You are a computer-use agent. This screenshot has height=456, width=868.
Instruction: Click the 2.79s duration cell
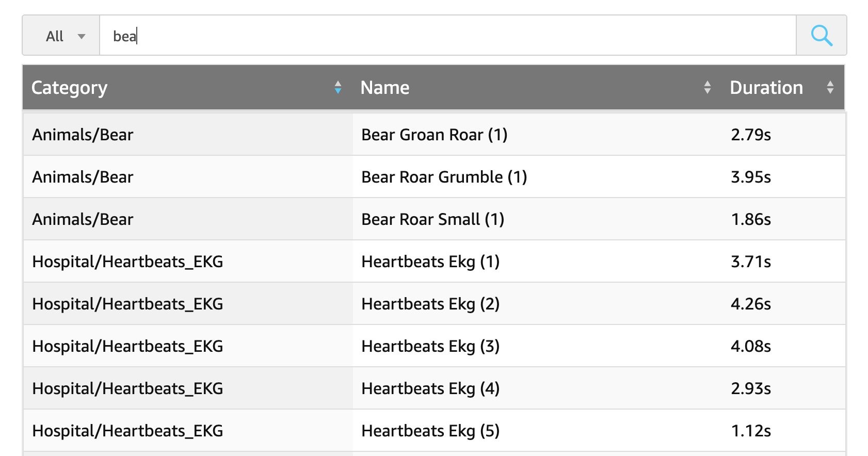pyautogui.click(x=751, y=135)
